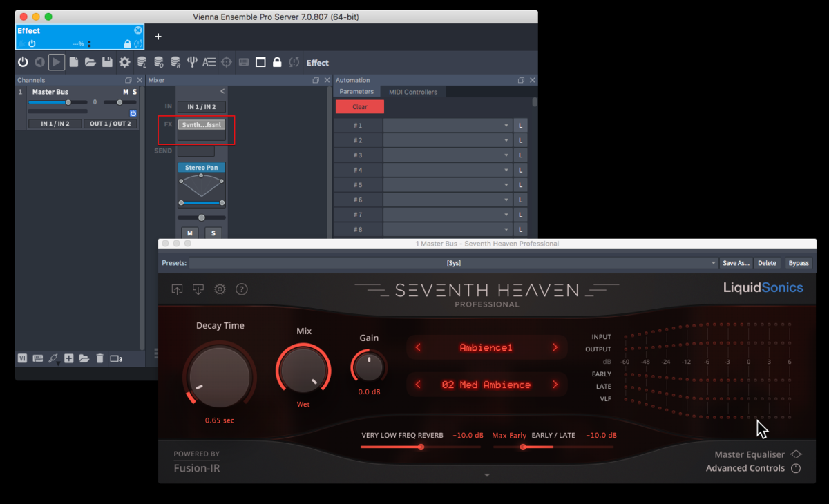This screenshot has height=504, width=829.
Task: Open OUT 1 / OUT 2 selector in Channels
Action: point(111,124)
